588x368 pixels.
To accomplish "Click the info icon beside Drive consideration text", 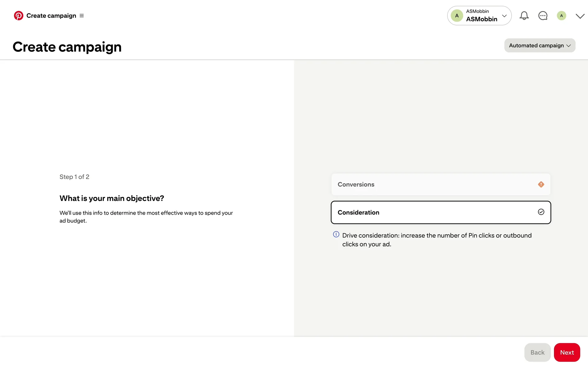I will (x=336, y=235).
